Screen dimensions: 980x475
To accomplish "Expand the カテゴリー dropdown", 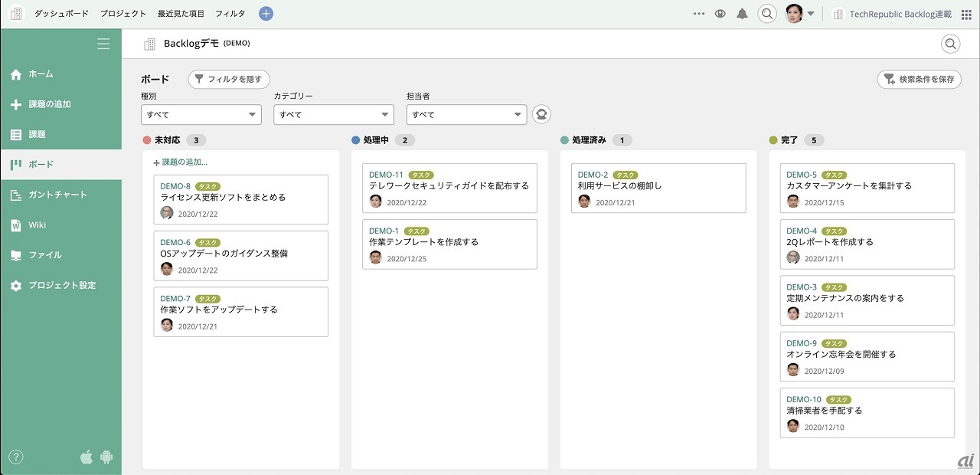I will pyautogui.click(x=334, y=115).
